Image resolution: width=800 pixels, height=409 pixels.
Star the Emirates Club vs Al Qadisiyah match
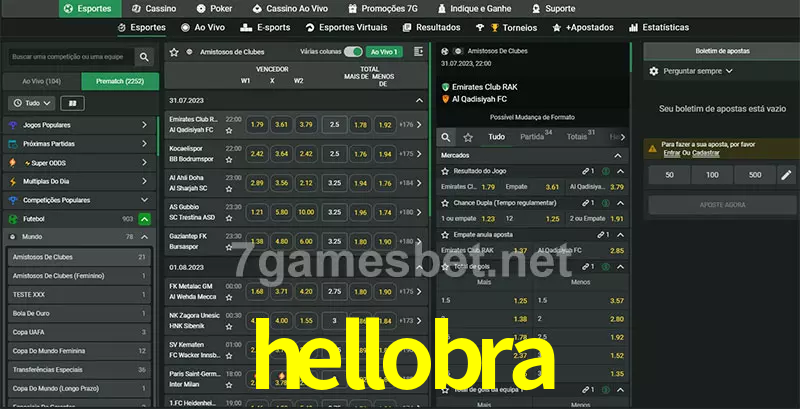(x=229, y=131)
